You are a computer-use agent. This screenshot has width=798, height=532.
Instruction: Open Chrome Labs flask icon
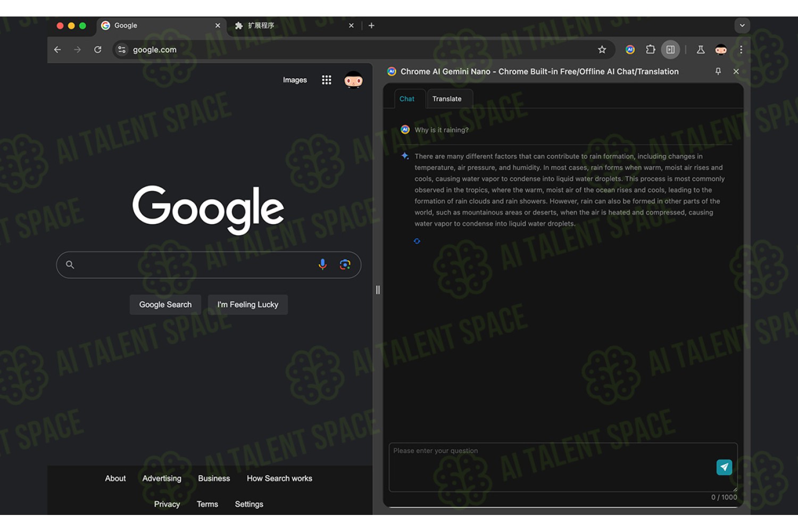tap(701, 49)
